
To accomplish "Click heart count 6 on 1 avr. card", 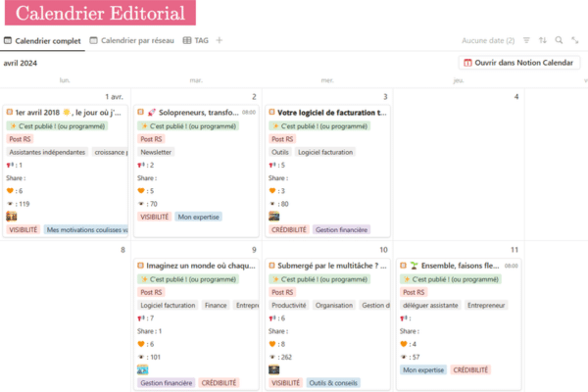I will click(15, 191).
